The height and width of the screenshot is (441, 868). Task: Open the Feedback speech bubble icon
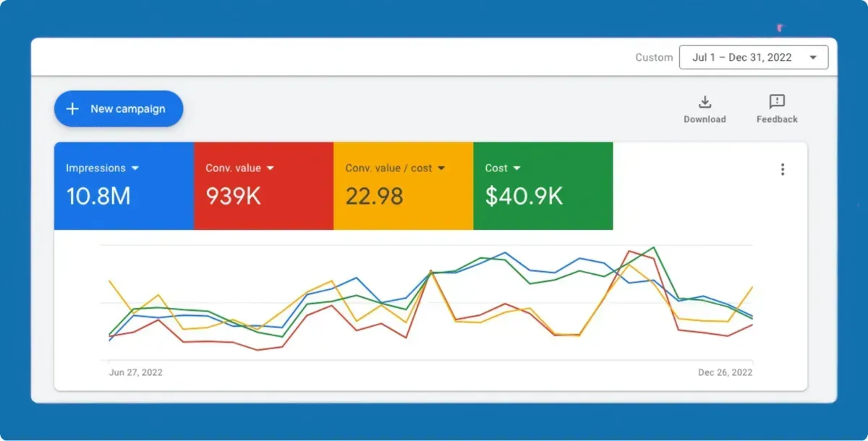(777, 102)
